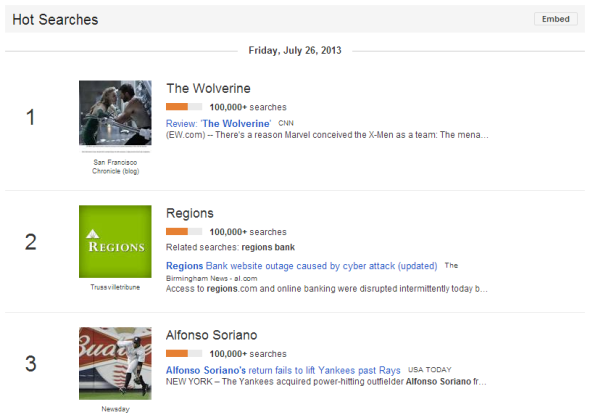The image size is (590, 415).
Task: Open the Regions Bank website outage article
Action: tap(301, 266)
